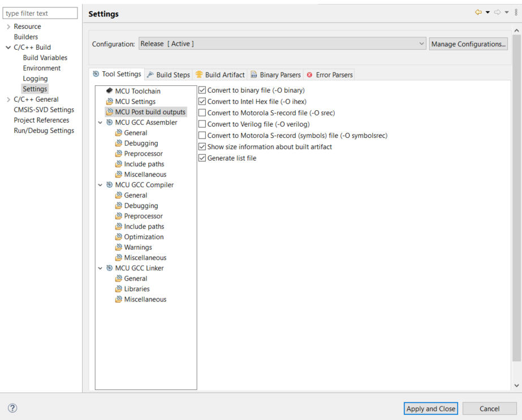Click the settings pane vertical scrollbar

click(x=516, y=198)
